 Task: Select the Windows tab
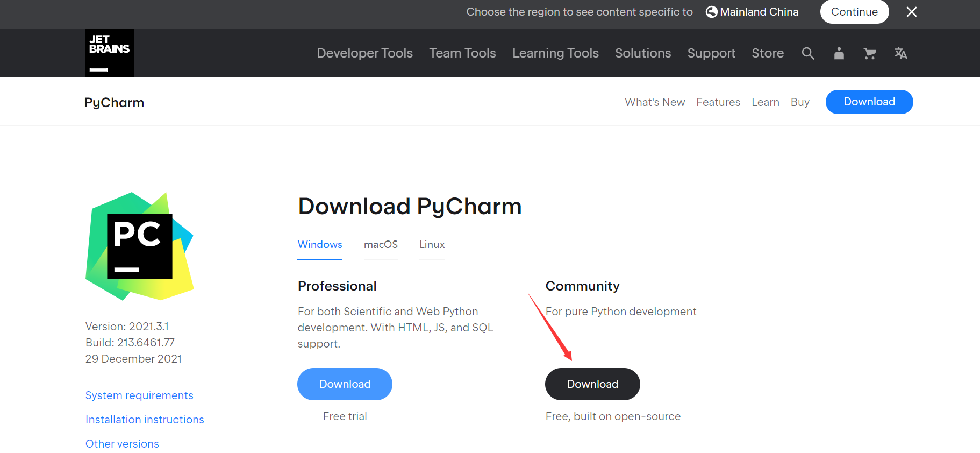(x=320, y=245)
